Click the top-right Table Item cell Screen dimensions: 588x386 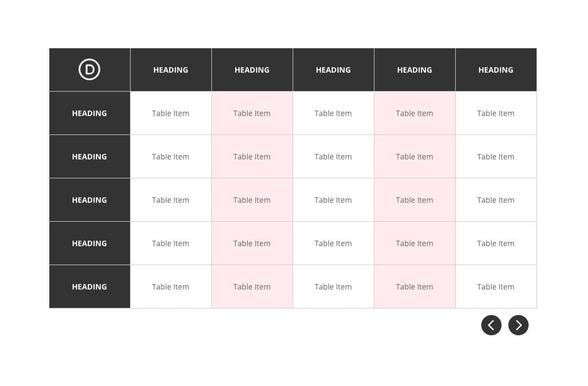tap(496, 113)
